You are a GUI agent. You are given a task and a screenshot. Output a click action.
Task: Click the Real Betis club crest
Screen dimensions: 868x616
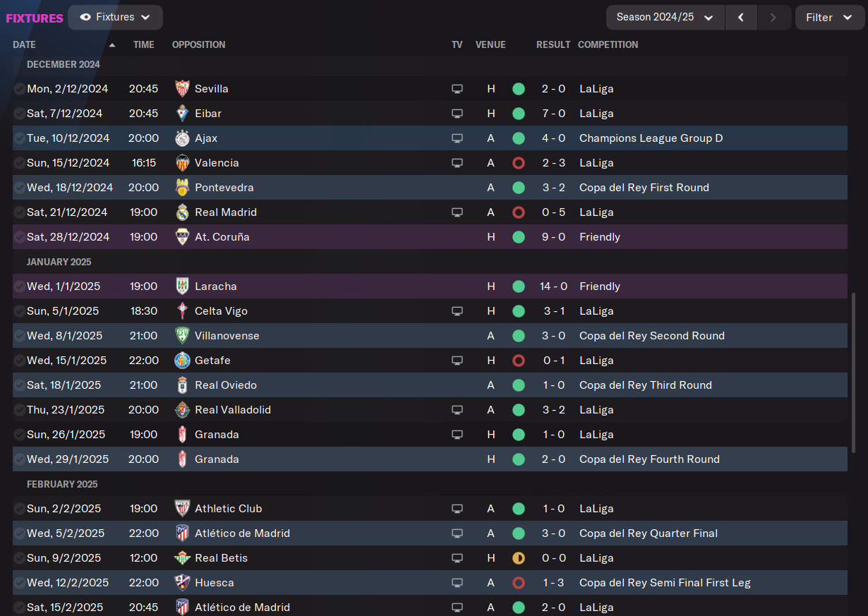[182, 558]
